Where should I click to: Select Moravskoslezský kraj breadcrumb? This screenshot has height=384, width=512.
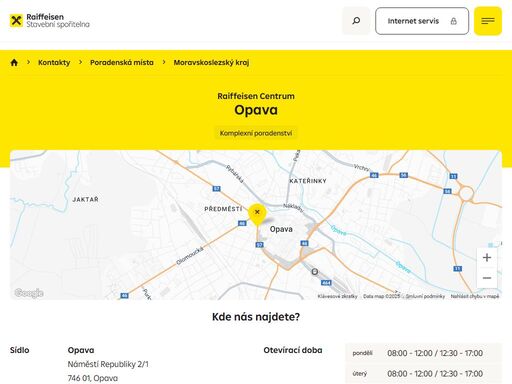pos(211,62)
